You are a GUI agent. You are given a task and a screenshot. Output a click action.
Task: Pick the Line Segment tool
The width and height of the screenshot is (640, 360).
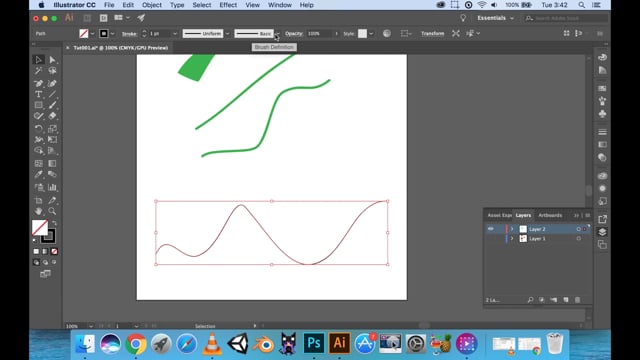(52, 94)
